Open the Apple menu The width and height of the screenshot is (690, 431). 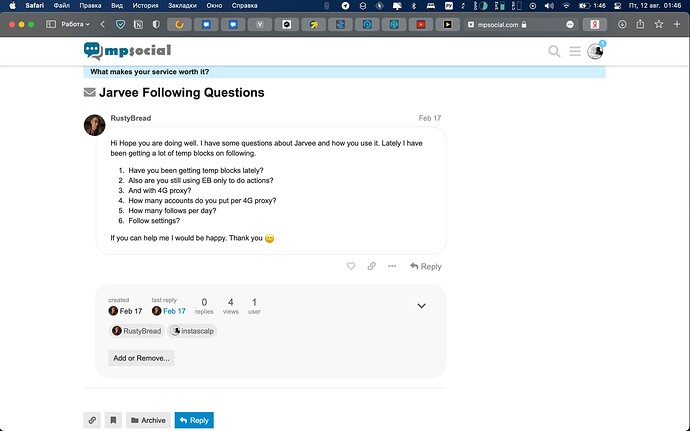[x=12, y=6]
